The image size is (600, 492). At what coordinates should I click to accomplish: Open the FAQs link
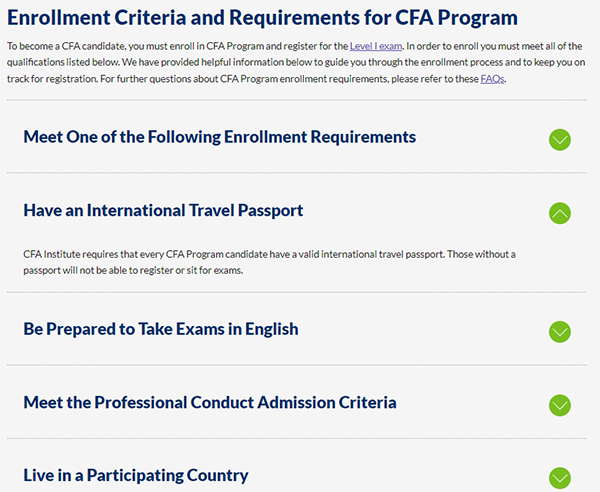click(x=493, y=78)
